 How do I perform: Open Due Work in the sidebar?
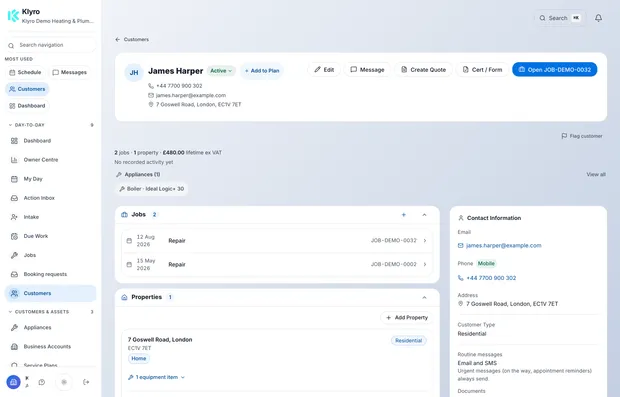click(x=50, y=236)
